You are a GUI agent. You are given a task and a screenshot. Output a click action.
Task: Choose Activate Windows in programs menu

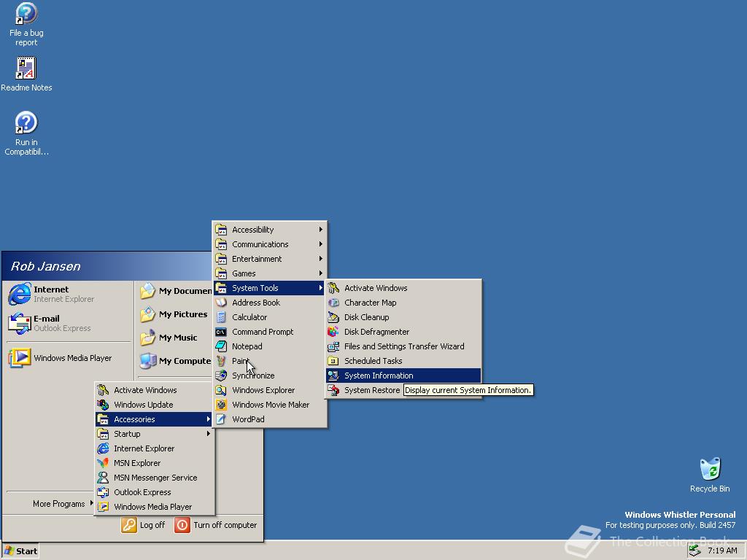(x=154, y=390)
